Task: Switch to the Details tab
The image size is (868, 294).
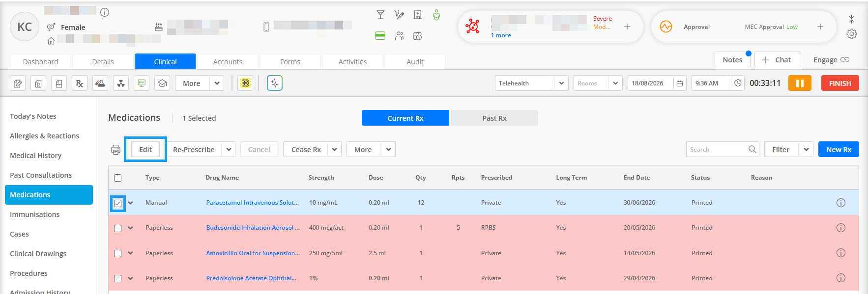Action: coord(103,62)
